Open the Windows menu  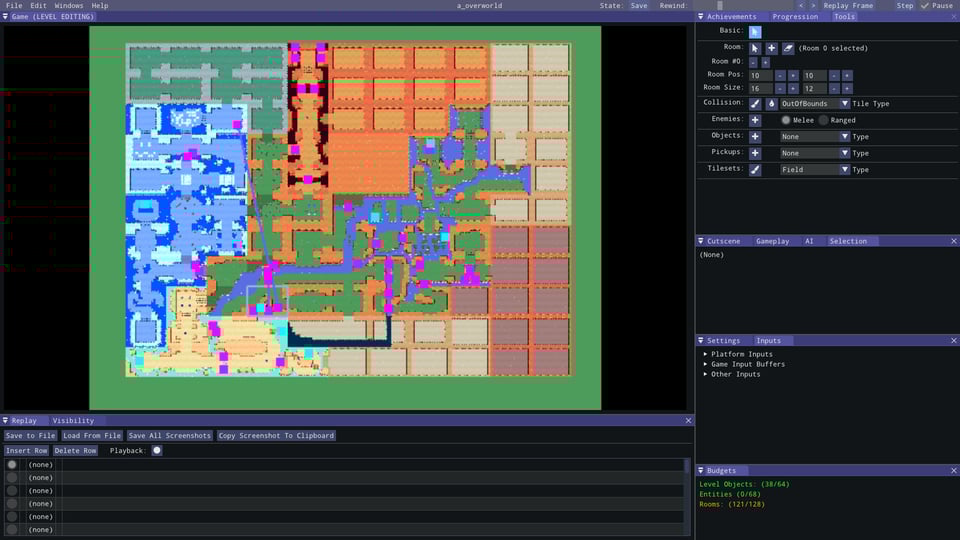(x=69, y=6)
